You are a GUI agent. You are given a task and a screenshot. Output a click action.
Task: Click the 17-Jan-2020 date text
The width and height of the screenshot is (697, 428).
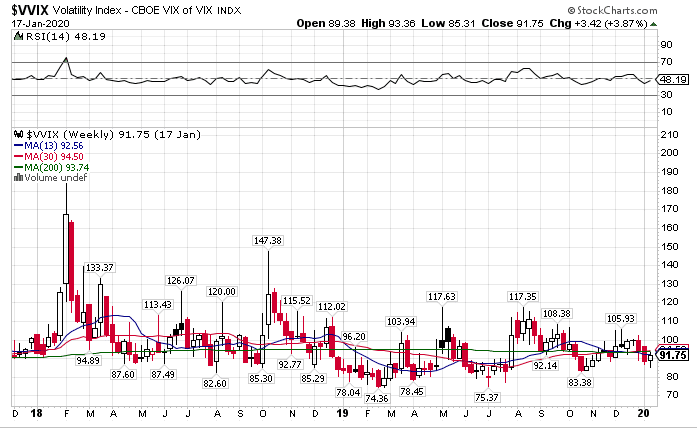pyautogui.click(x=40, y=24)
